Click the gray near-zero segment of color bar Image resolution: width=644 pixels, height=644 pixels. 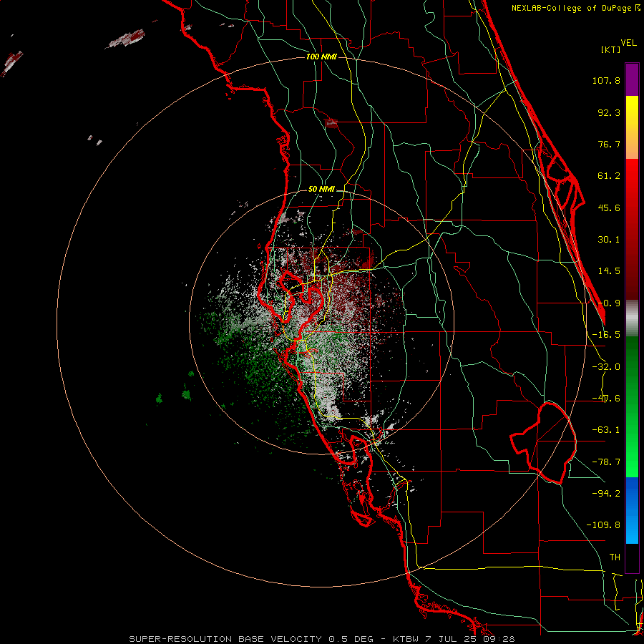tap(632, 318)
